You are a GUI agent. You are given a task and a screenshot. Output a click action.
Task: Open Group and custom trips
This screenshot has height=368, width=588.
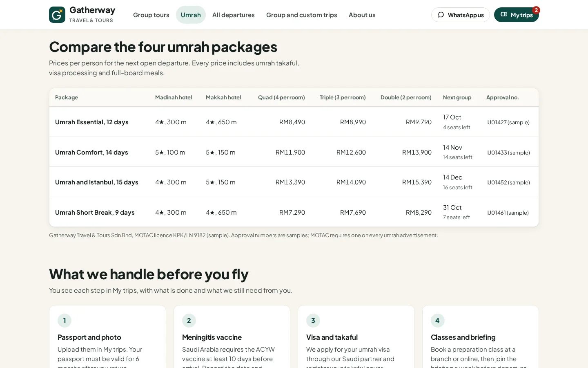302,15
